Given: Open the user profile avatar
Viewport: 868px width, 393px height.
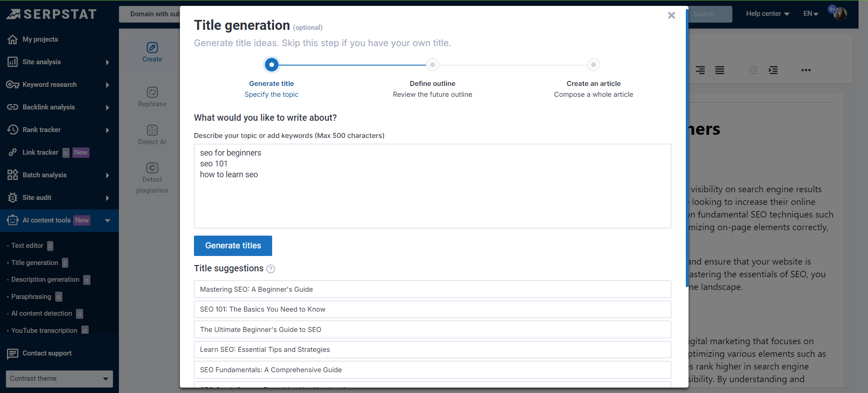Looking at the screenshot, I should click(840, 14).
